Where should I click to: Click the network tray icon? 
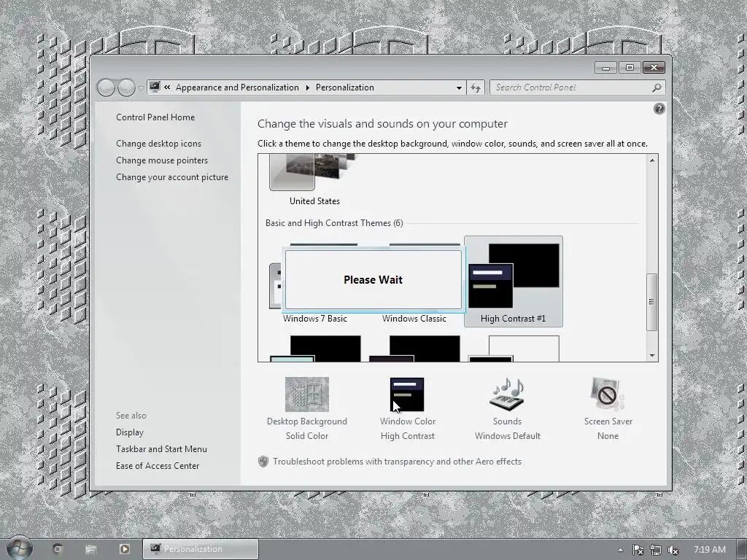pos(656,550)
